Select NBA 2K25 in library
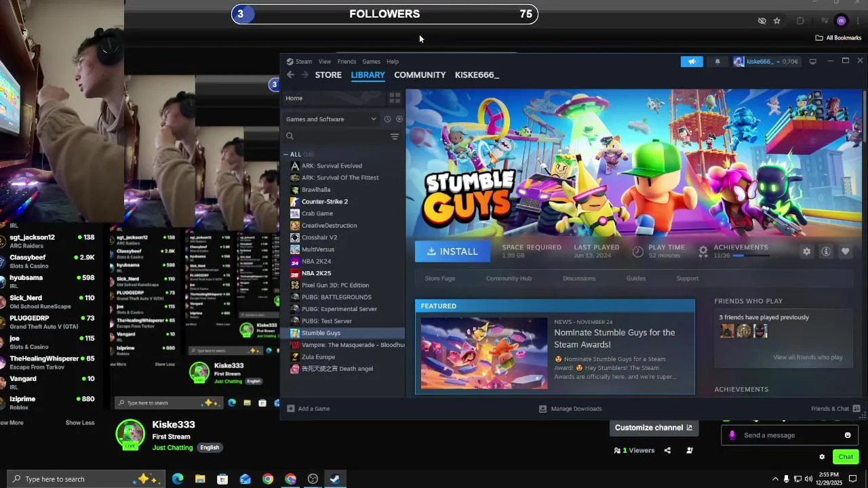Viewport: 868px width, 488px height. tap(316, 273)
